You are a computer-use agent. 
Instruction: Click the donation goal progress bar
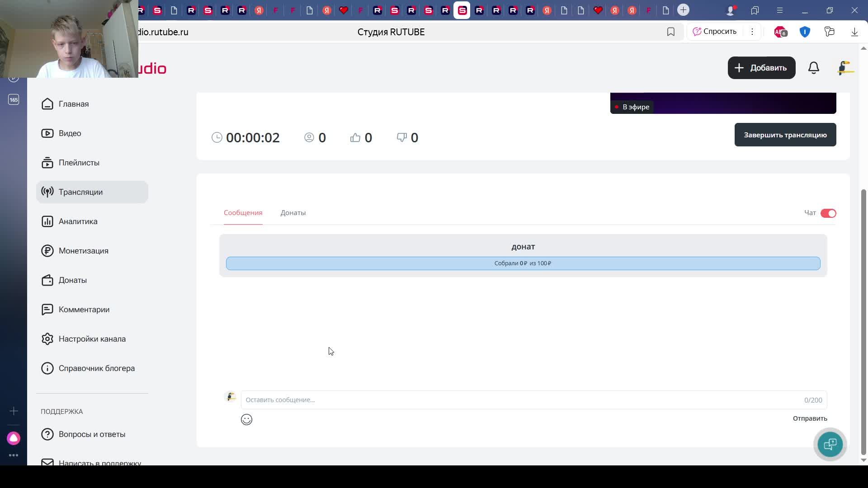523,263
